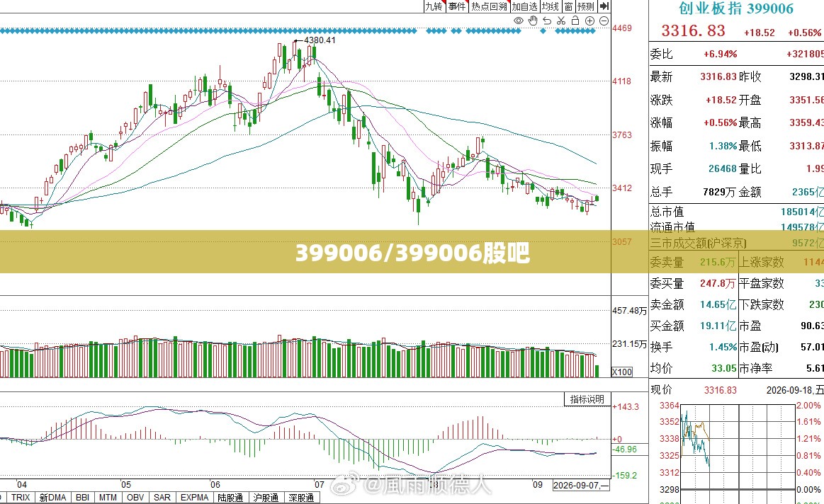824x504 pixels.
Task: Click the 总市值 row label
Action: click(667, 212)
